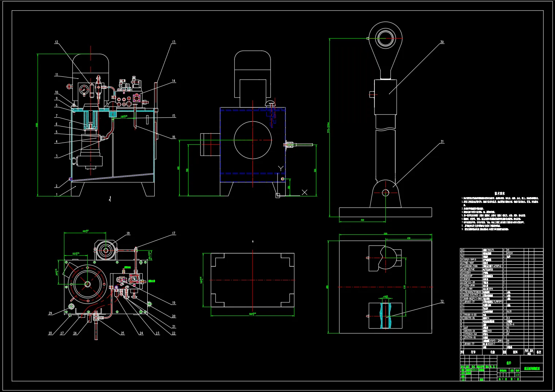Select the 组件 label in the title block
This screenshot has height=392, width=555.
coord(509,363)
